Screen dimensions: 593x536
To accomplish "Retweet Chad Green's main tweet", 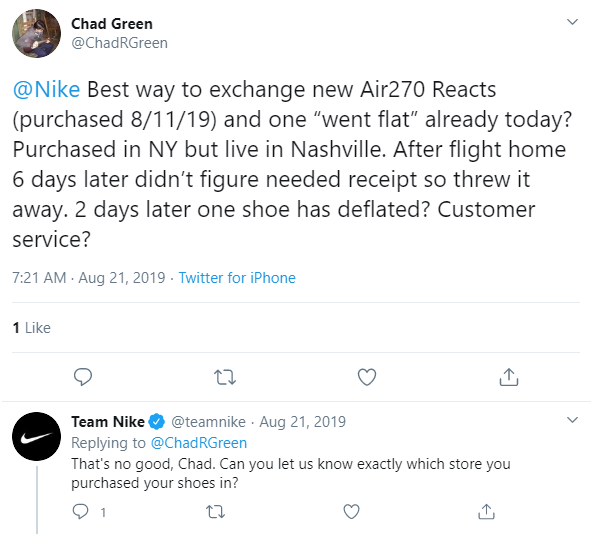I will pos(225,377).
